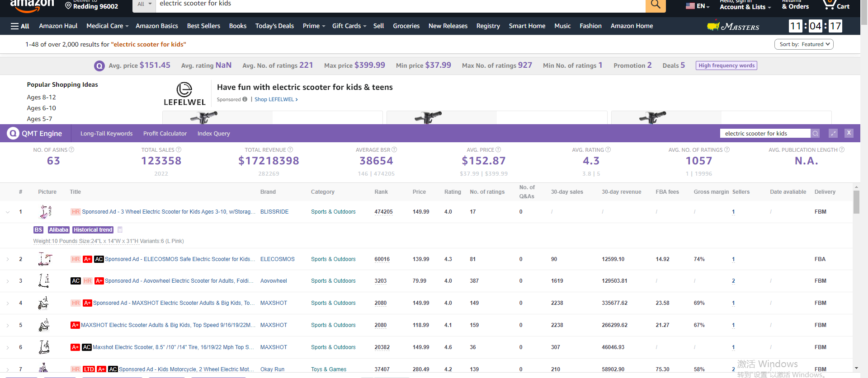Open the Long-Tail Keywords tab
Viewport: 868px width, 378px height.
[x=106, y=134]
